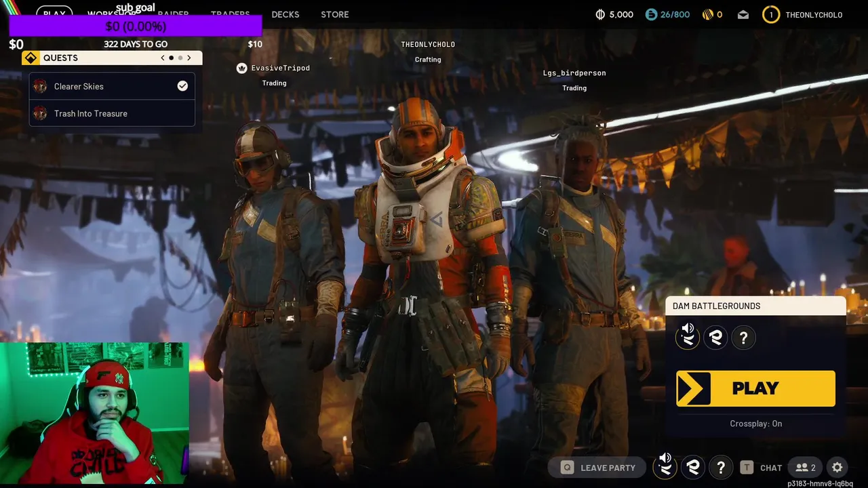868x488 pixels.
Task: Click the Dam Battlegrounds map title
Action: tap(716, 306)
